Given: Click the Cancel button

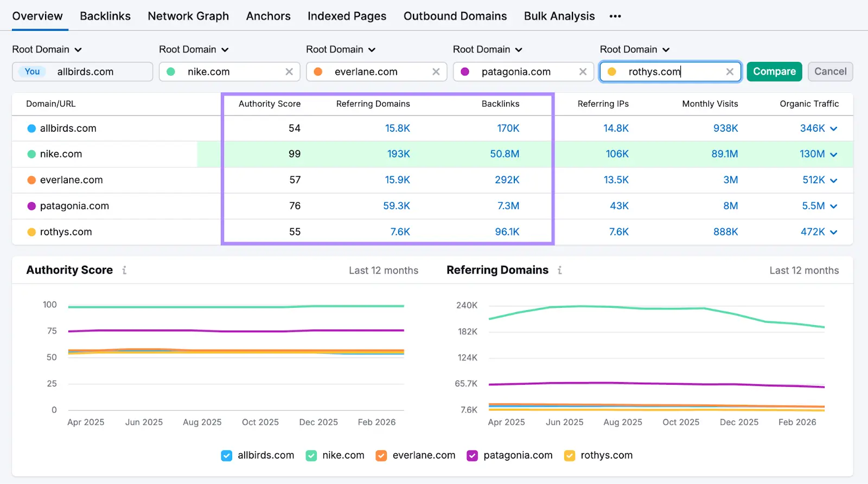Looking at the screenshot, I should pyautogui.click(x=830, y=72).
